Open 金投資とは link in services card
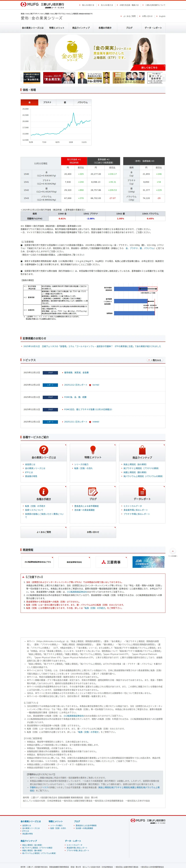 click(30, 464)
